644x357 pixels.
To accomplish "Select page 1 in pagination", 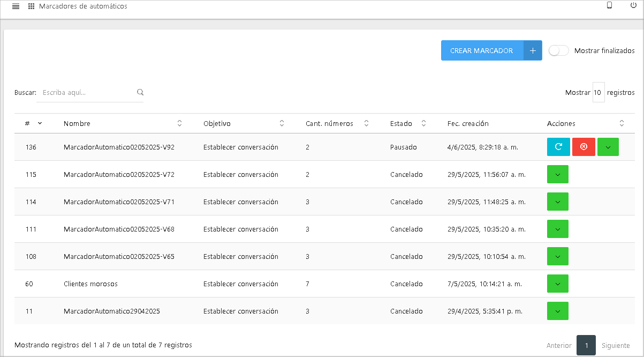I will point(586,345).
